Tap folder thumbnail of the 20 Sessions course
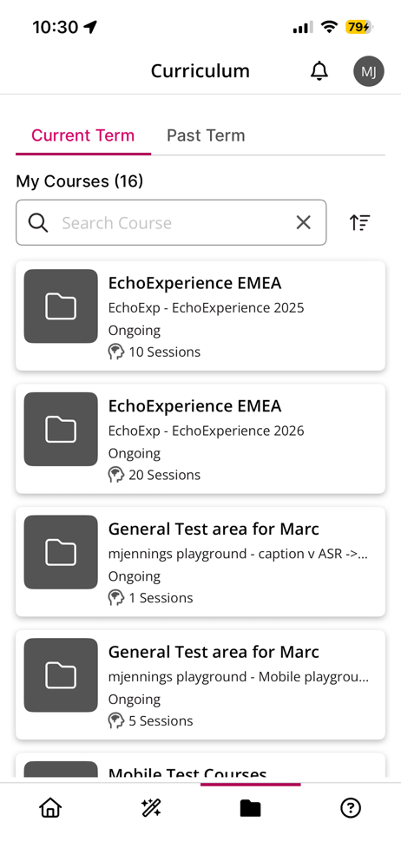Screen dimensions: 401x868 [61, 429]
